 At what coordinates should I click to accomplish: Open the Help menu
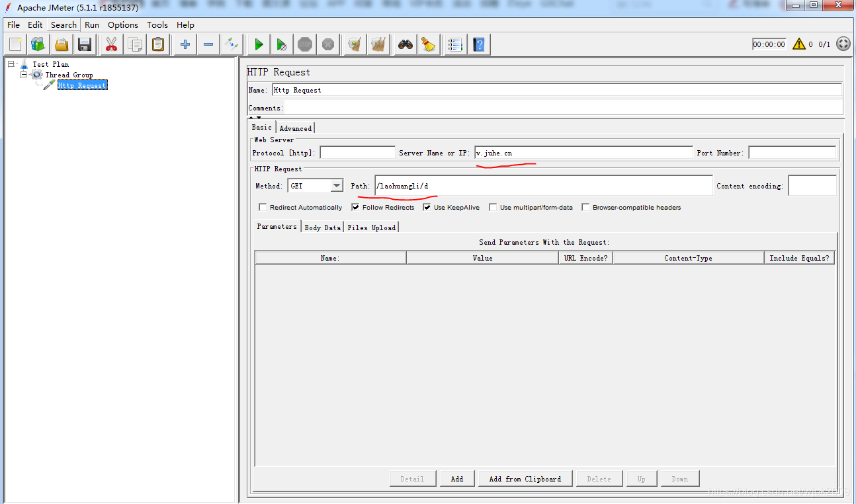point(185,25)
